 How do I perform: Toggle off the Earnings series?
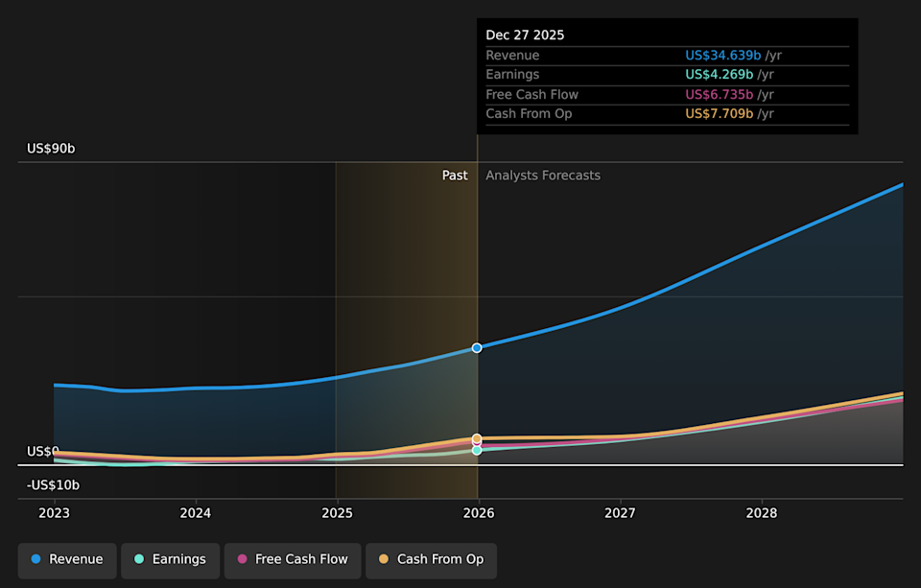coord(170,559)
